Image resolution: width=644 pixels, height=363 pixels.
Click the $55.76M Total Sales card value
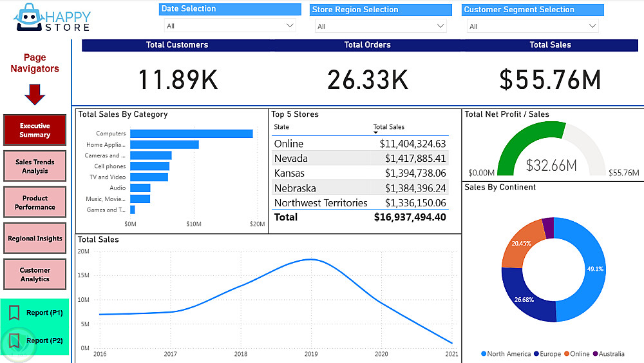550,80
